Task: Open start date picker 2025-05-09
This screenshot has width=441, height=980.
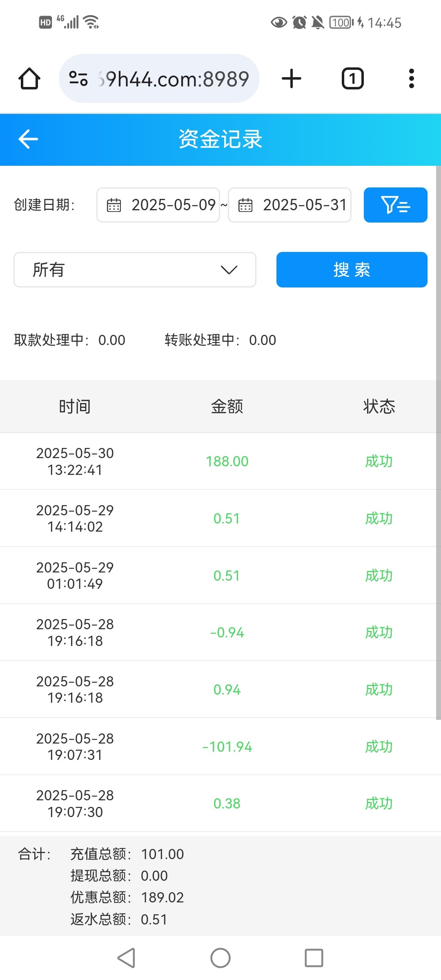Action: (x=173, y=205)
